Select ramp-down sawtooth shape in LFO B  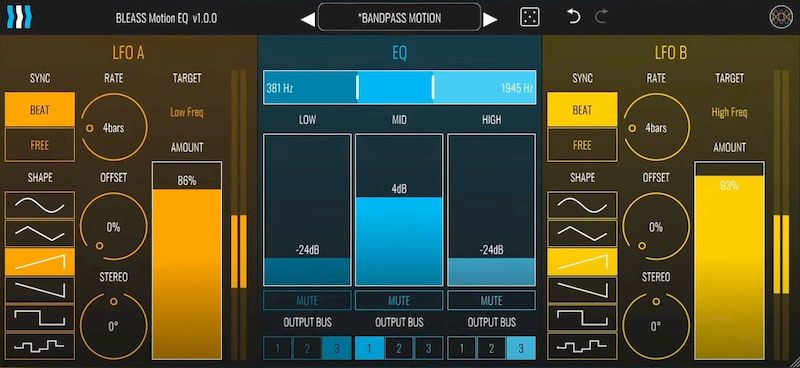[582, 290]
